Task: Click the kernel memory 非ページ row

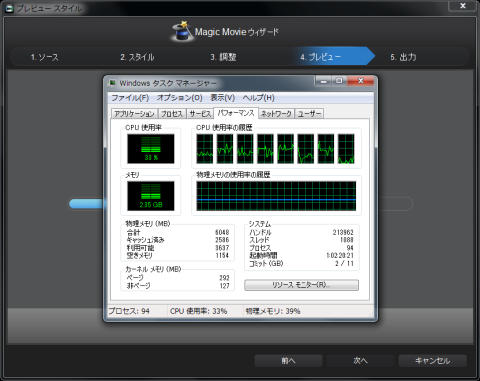Action: point(178,286)
